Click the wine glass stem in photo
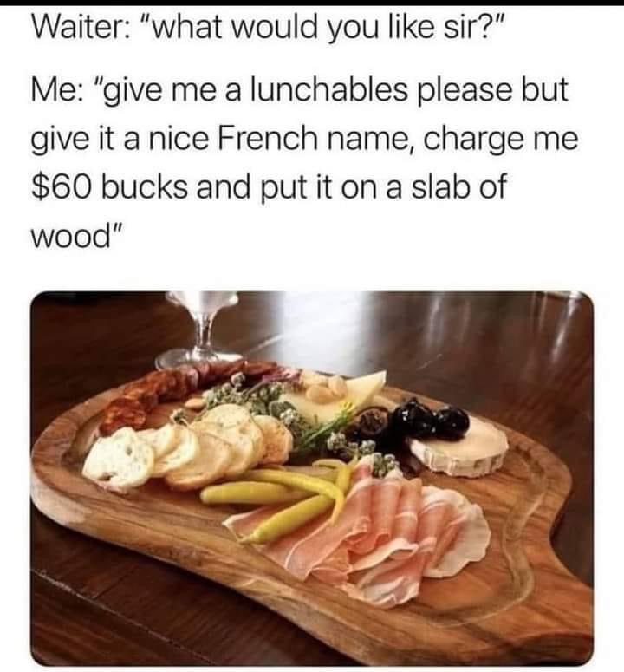The width and height of the screenshot is (624, 672). pos(206,336)
